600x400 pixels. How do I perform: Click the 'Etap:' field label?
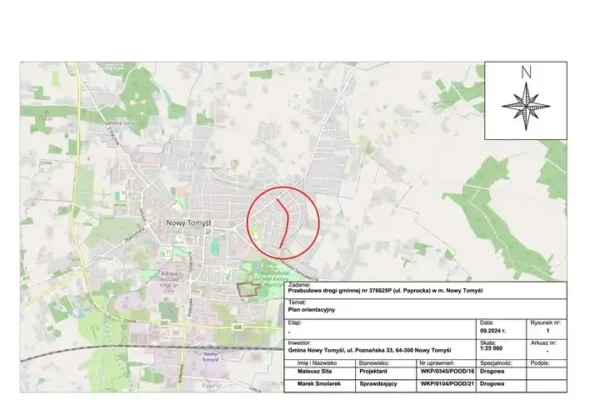tap(295, 323)
